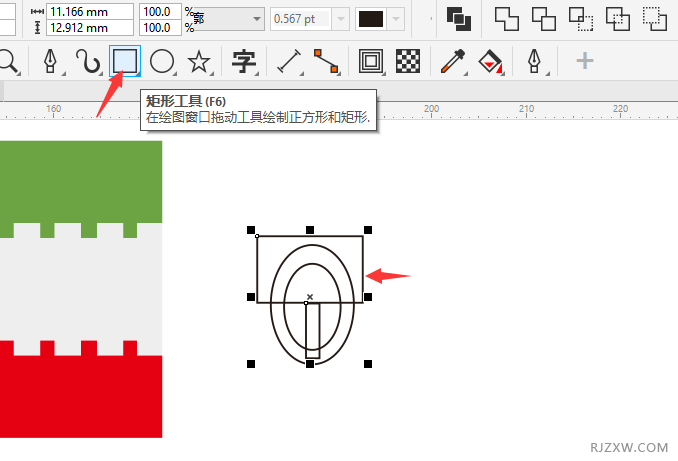Select the Contour nested-squares tool
Viewport: 678px width, 461px height.
click(x=371, y=61)
